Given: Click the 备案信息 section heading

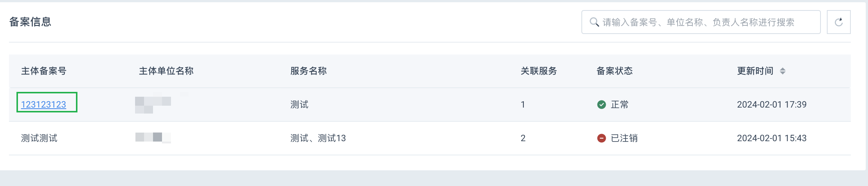Looking at the screenshot, I should [x=30, y=22].
